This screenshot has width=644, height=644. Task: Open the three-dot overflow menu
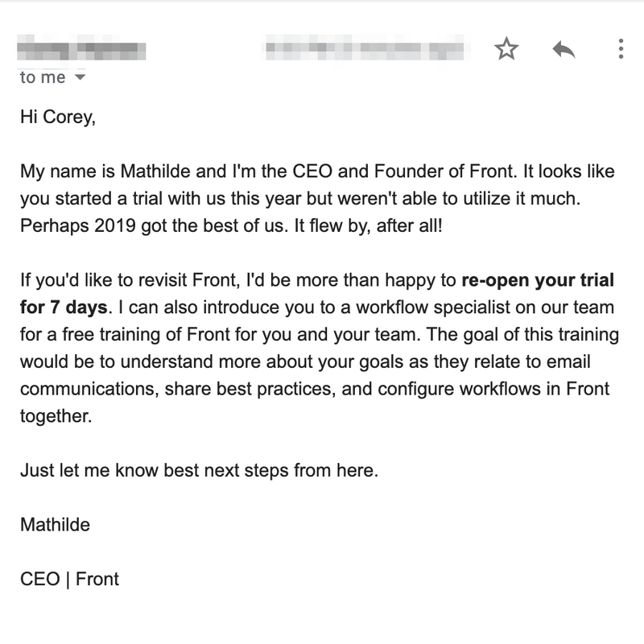pyautogui.click(x=620, y=49)
